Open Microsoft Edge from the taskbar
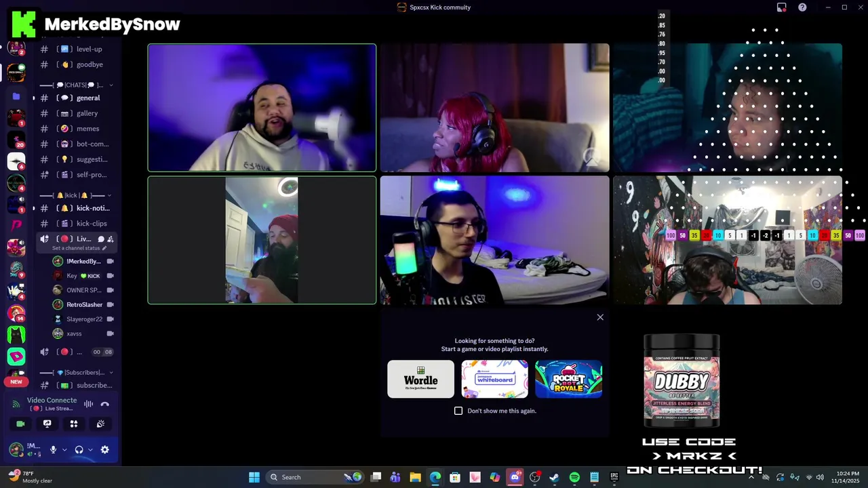 (x=435, y=477)
